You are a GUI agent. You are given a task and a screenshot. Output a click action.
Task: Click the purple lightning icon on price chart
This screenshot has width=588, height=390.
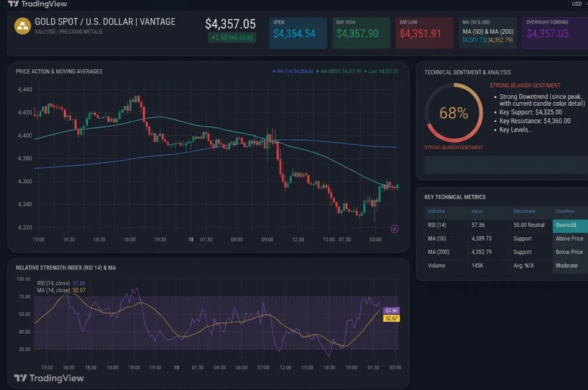click(x=394, y=229)
